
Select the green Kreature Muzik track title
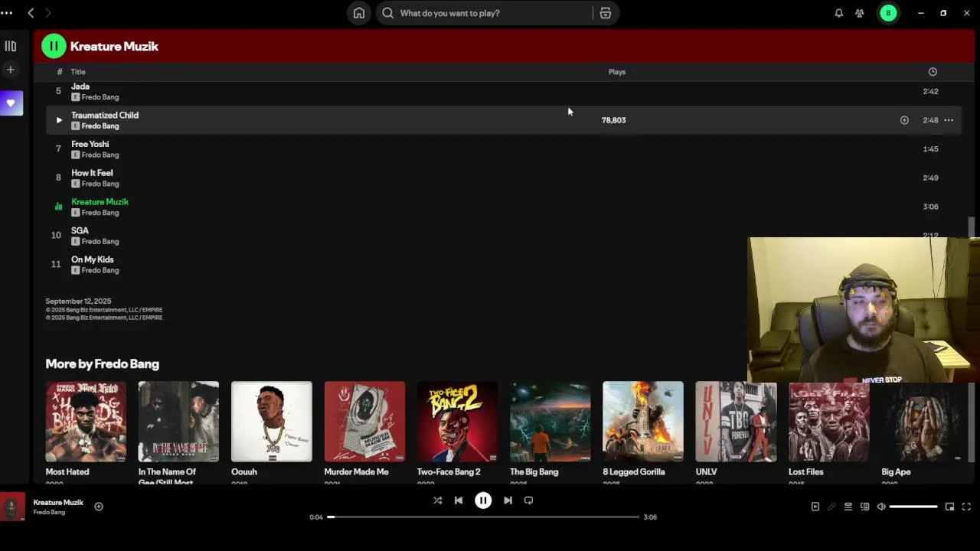click(x=100, y=202)
